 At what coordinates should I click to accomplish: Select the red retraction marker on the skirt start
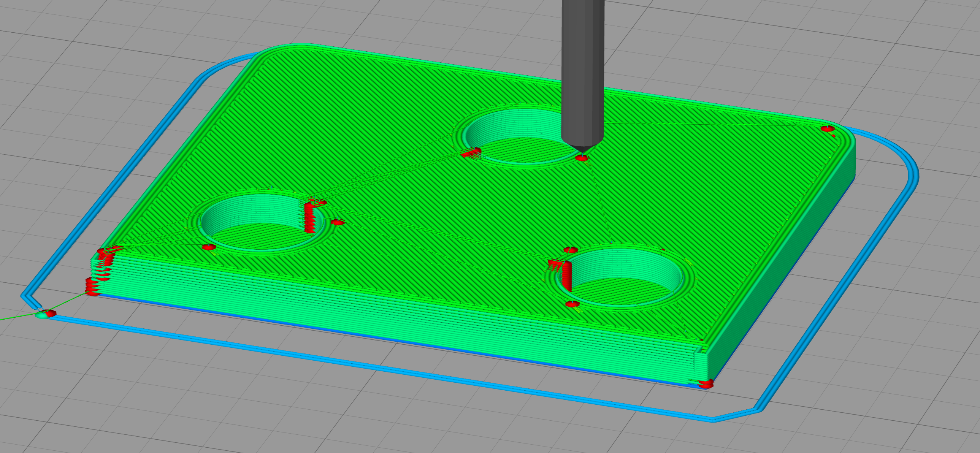50,313
